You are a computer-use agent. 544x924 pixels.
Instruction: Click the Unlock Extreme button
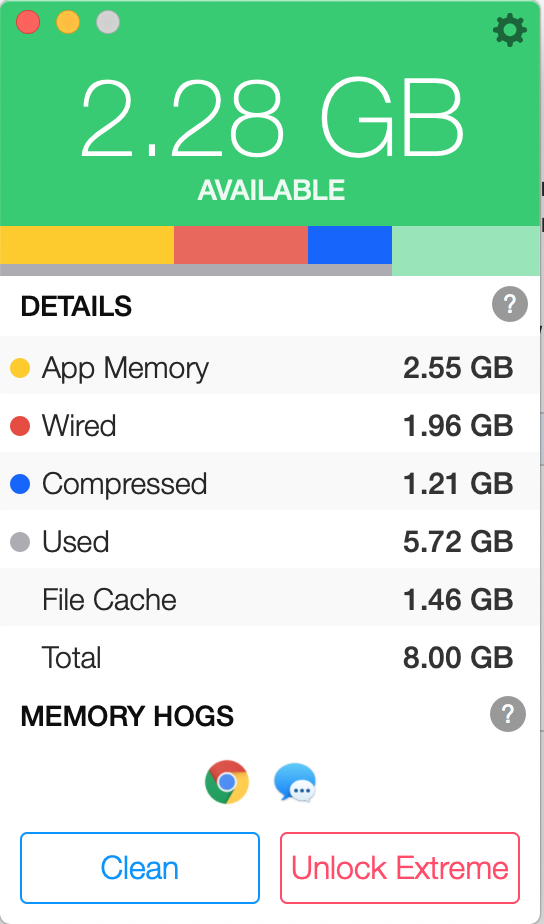click(x=400, y=868)
